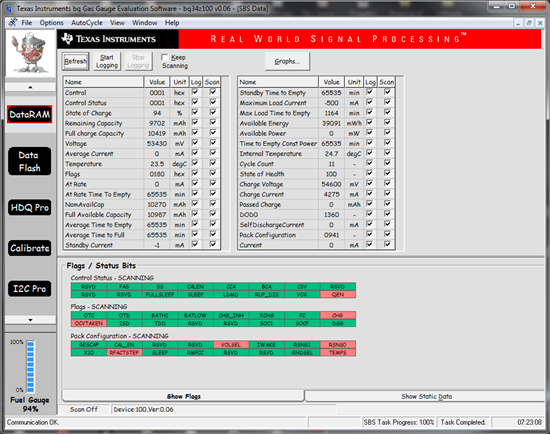Switch to the Show Static Data tab
This screenshot has height=434, width=550.
click(426, 396)
